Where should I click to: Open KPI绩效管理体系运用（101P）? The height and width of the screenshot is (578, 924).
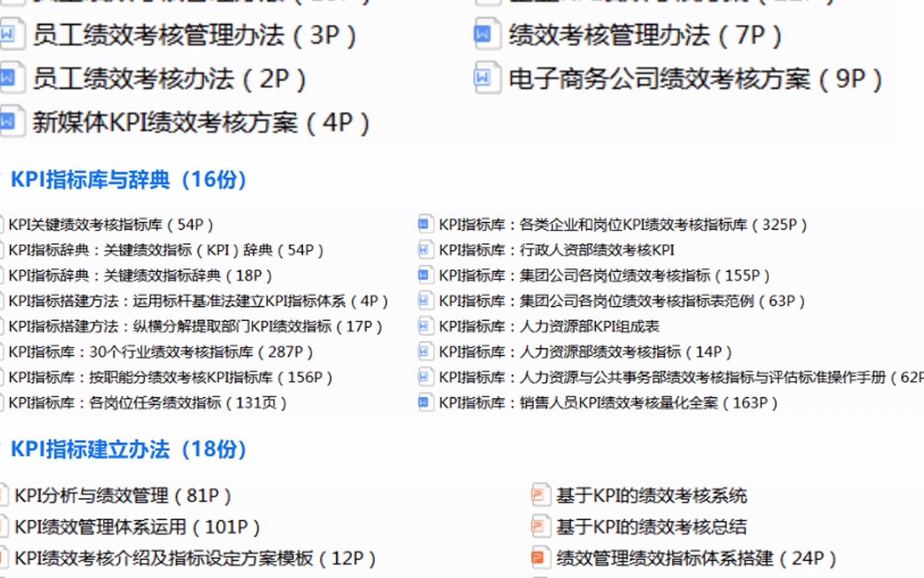point(137,527)
